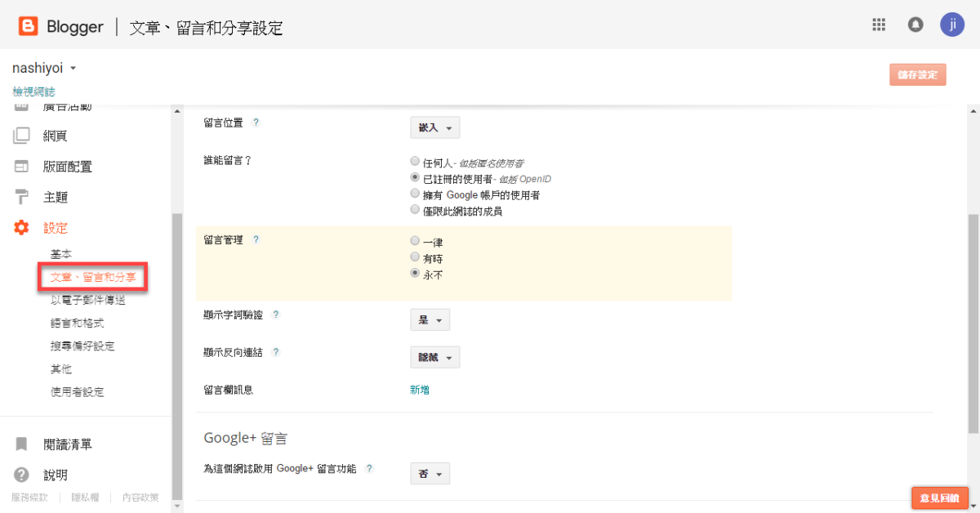Image resolution: width=980 pixels, height=513 pixels.
Task: Open the 隱私權 footer link
Action: pos(85,497)
